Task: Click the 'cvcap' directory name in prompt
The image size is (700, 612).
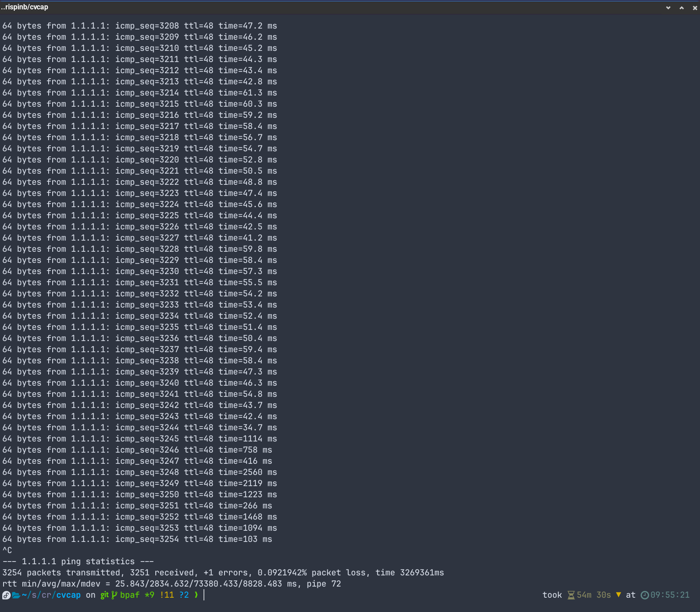Action: (x=68, y=595)
